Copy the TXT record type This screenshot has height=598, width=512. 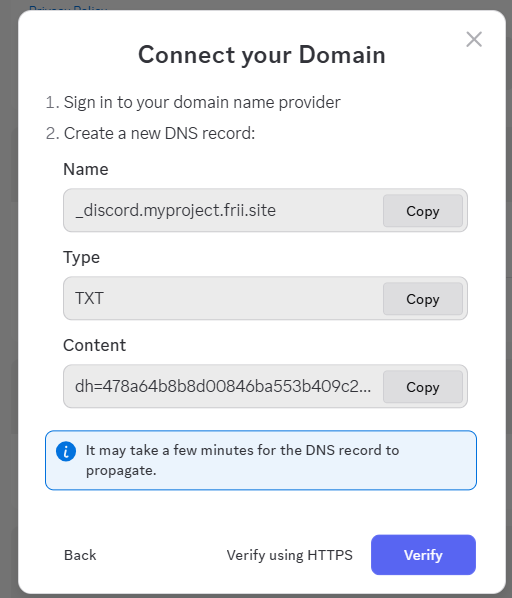coord(423,299)
